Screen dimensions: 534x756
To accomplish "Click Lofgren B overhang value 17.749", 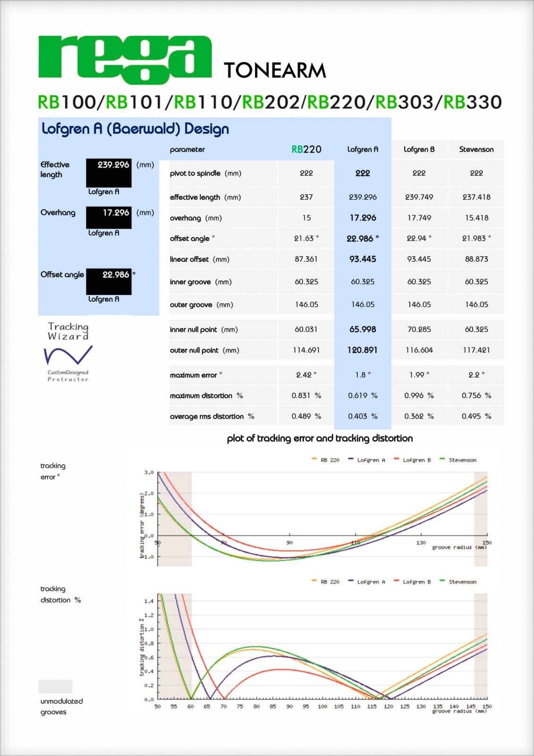I will (419, 218).
